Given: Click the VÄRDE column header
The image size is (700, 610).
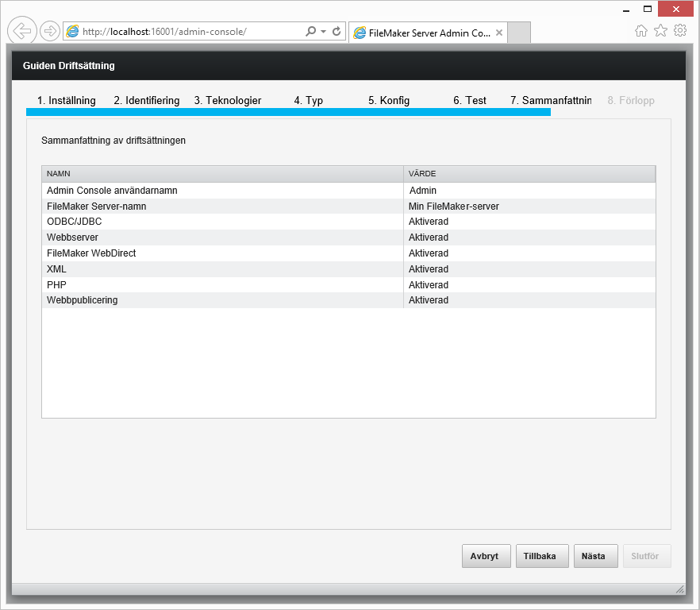Looking at the screenshot, I should coord(529,173).
